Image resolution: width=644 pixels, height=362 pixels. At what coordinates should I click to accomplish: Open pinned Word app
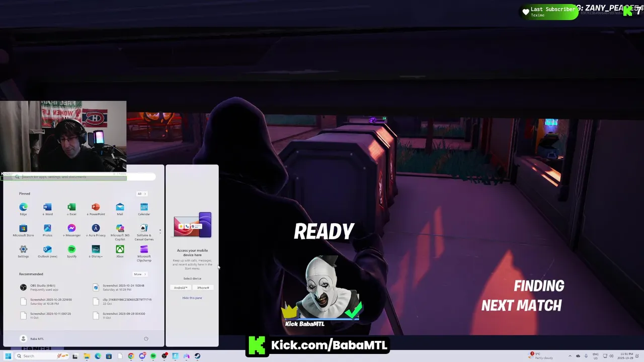(x=47, y=209)
